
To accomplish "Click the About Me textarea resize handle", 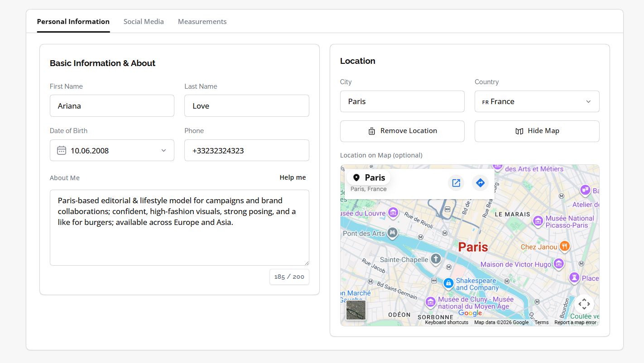I will [307, 263].
